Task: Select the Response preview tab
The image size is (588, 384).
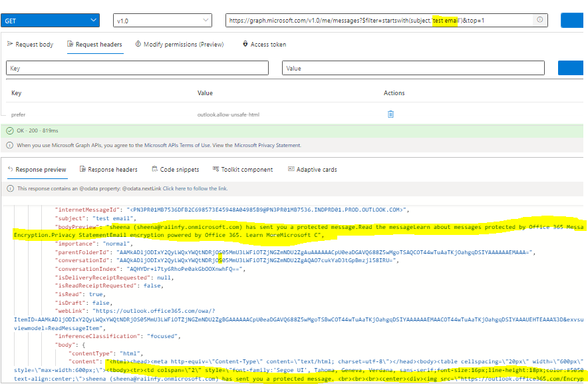Action: (x=37, y=170)
